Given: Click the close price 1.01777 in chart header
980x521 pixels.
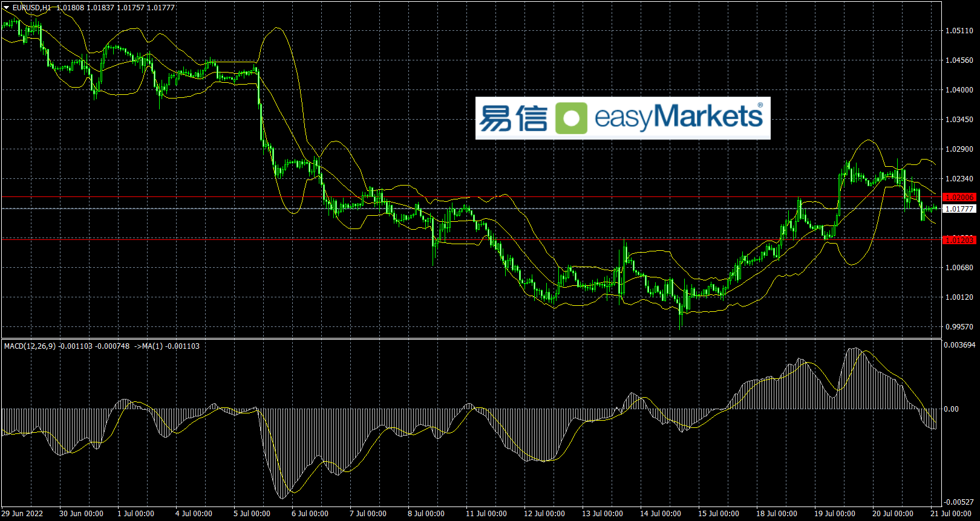Looking at the screenshot, I should click(x=161, y=8).
